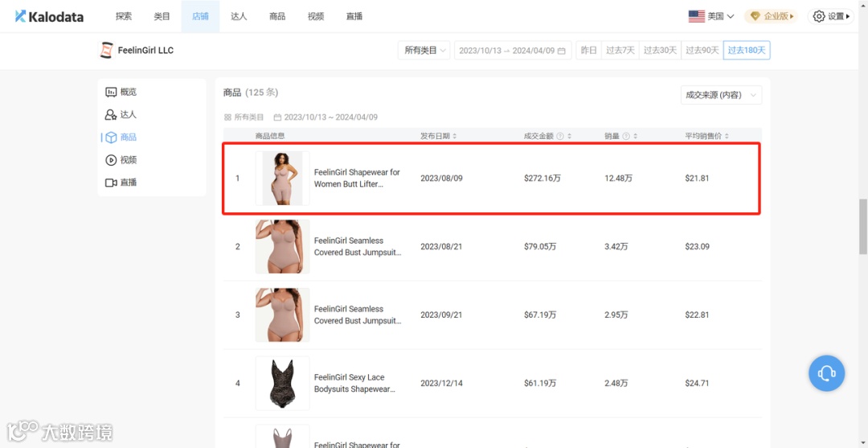Open thumbnail of product ranked 2
The width and height of the screenshot is (868, 448).
[282, 246]
